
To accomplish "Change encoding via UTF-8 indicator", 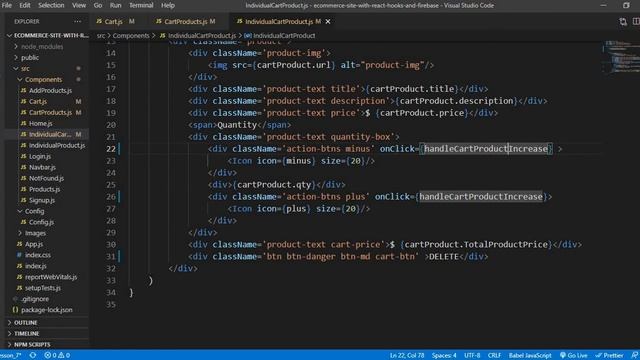I will [472, 355].
